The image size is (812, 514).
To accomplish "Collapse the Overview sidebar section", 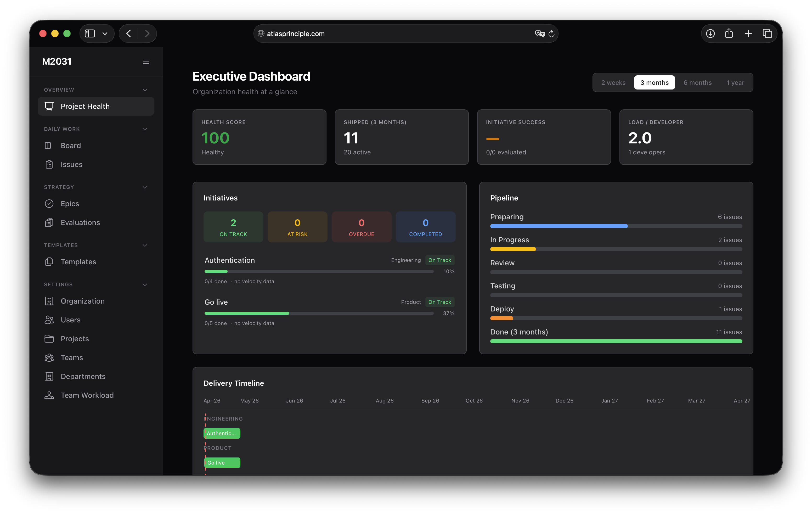I will pos(145,90).
